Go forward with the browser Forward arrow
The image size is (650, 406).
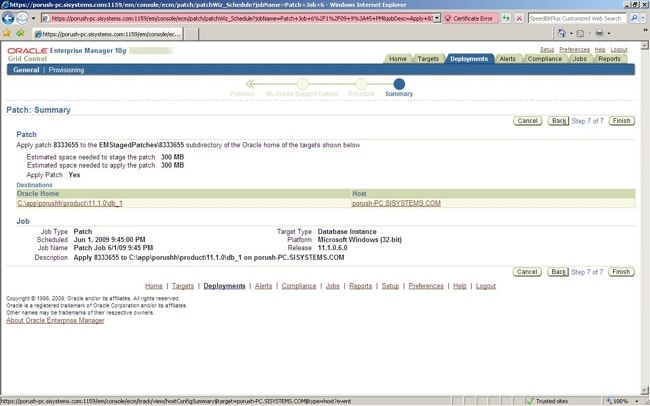point(22,18)
